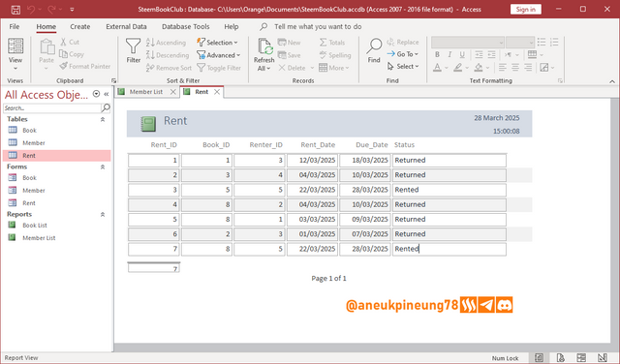Screen dimensions: 620x364
Task: Open the Create ribbon tab
Action: coord(79,26)
